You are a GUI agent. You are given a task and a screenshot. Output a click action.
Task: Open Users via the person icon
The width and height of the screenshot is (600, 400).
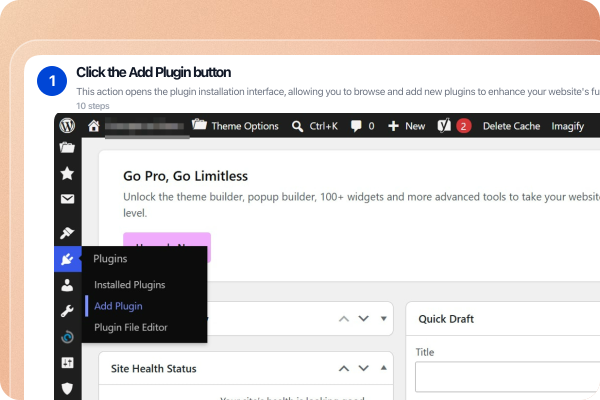[x=67, y=285]
